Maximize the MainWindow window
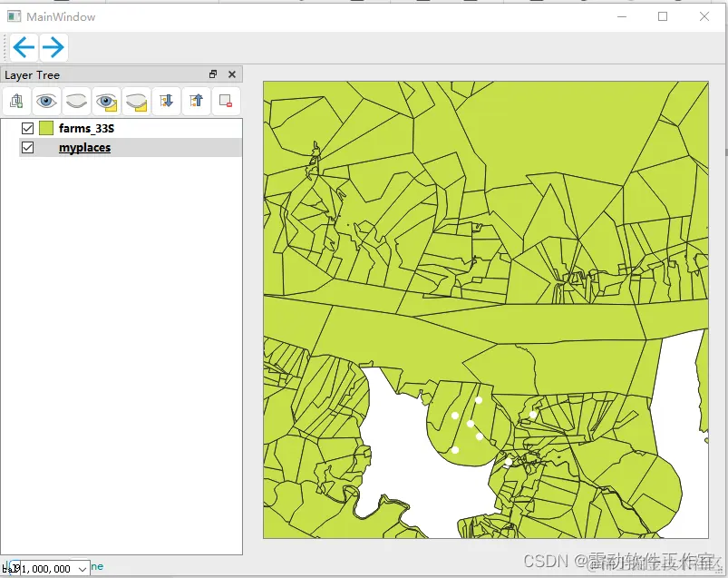The height and width of the screenshot is (578, 728). tap(663, 16)
